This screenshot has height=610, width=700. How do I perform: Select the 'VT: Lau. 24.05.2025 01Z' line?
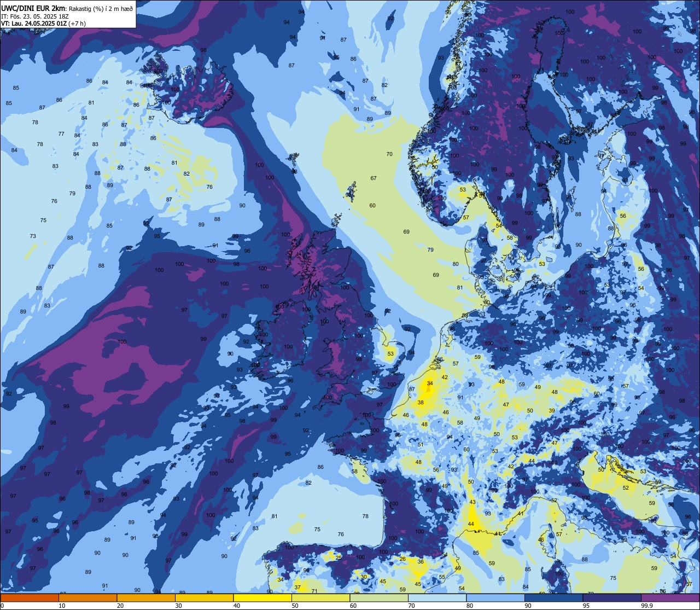click(x=34, y=24)
